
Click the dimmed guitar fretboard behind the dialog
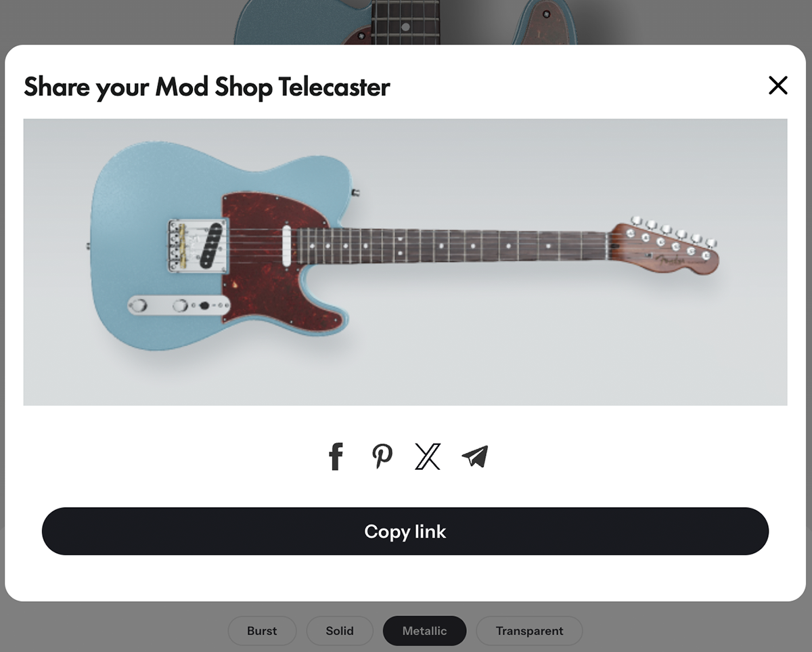[x=405, y=22]
